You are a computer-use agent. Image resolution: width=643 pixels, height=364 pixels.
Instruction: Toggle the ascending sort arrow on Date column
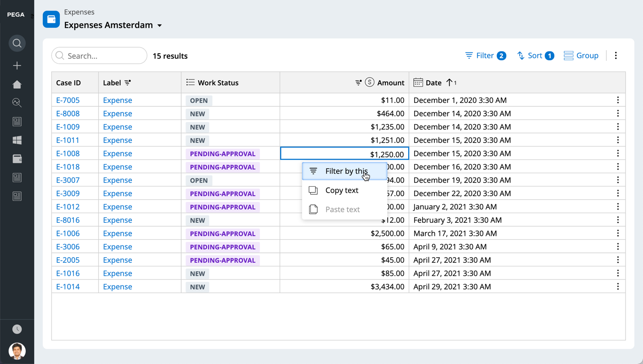point(450,82)
